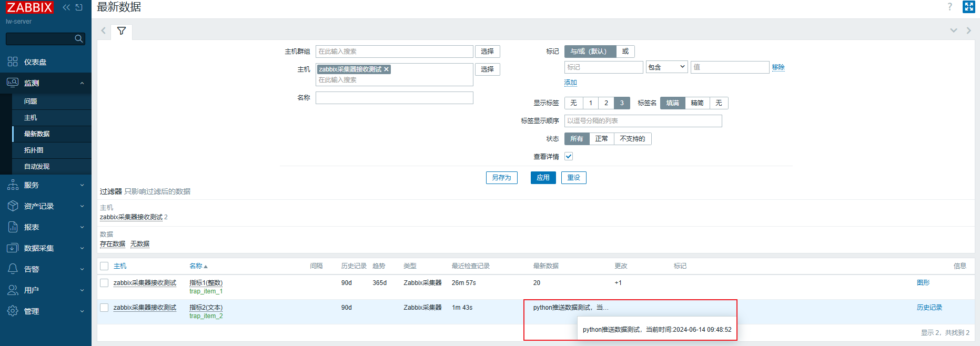
Task: Expand the 服务 menu section
Action: [82, 185]
